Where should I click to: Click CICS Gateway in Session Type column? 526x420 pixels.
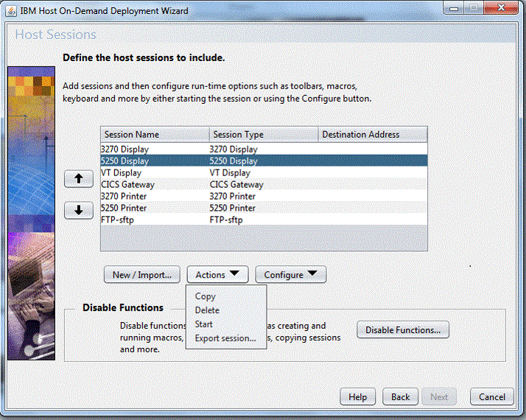236,184
